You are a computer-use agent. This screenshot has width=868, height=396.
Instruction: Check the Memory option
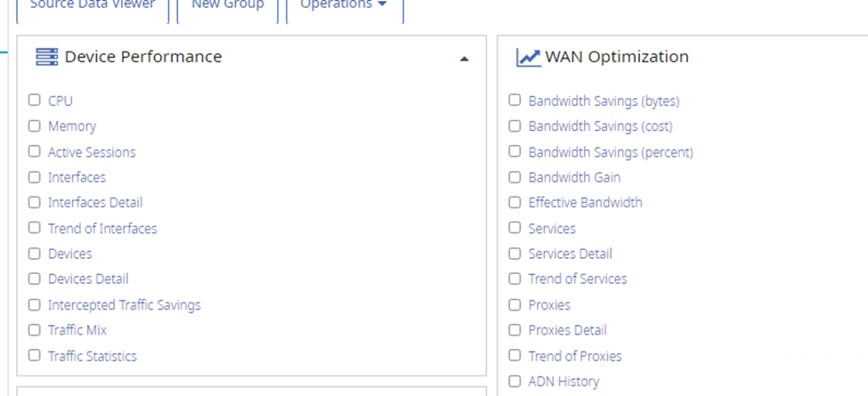tap(35, 126)
